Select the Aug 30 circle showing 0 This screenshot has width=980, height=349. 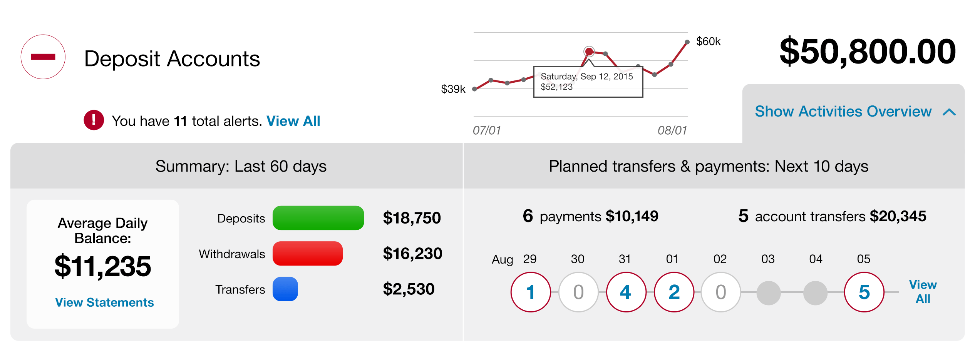pos(578,292)
